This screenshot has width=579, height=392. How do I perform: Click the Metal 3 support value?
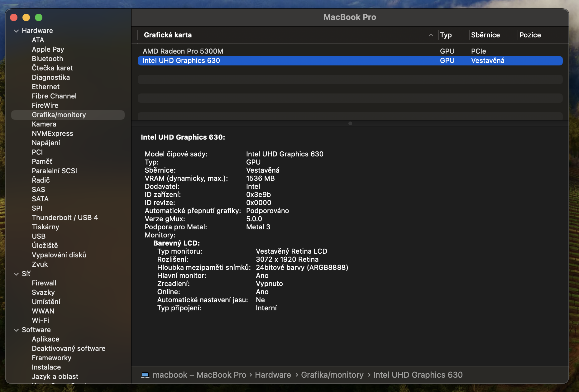(258, 227)
